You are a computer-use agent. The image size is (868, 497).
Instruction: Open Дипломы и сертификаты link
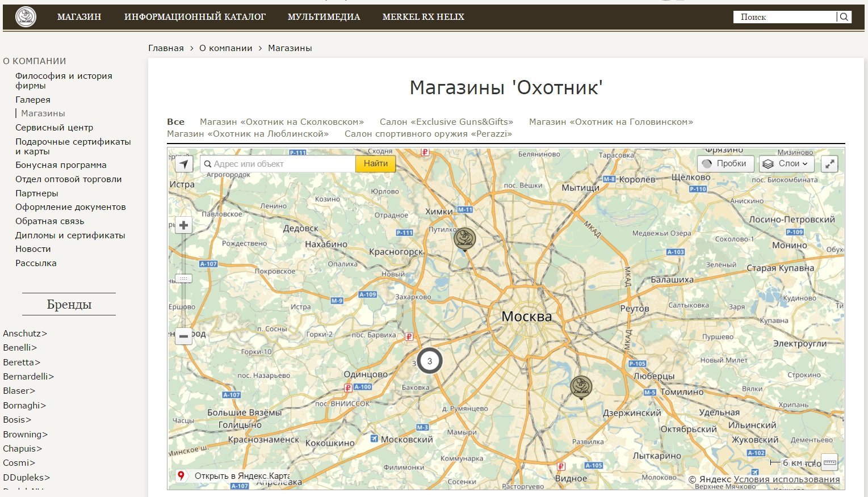70,235
